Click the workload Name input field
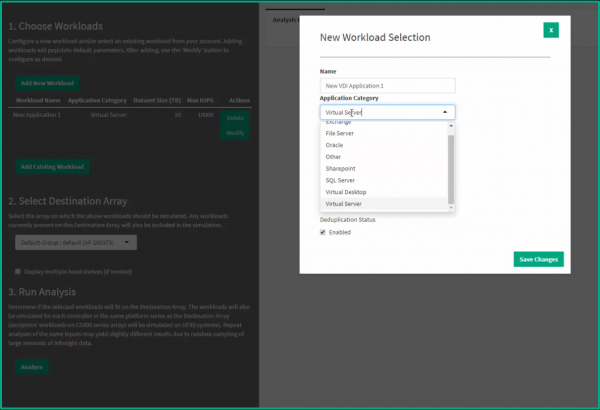The width and height of the screenshot is (600, 410). click(387, 86)
